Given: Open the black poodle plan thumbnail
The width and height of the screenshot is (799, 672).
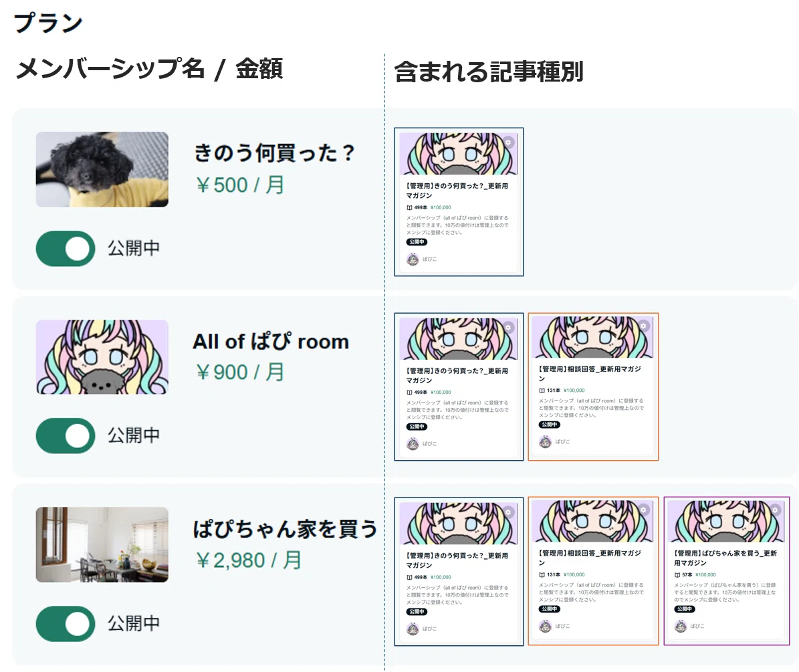Looking at the screenshot, I should [x=102, y=170].
